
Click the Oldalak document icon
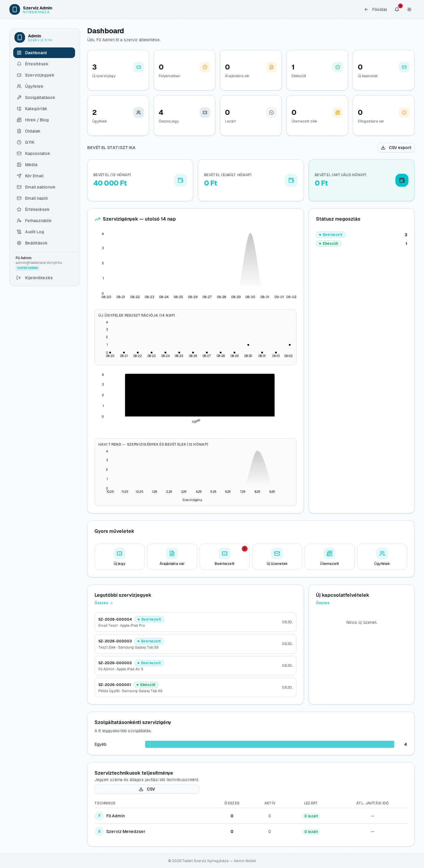point(19,131)
